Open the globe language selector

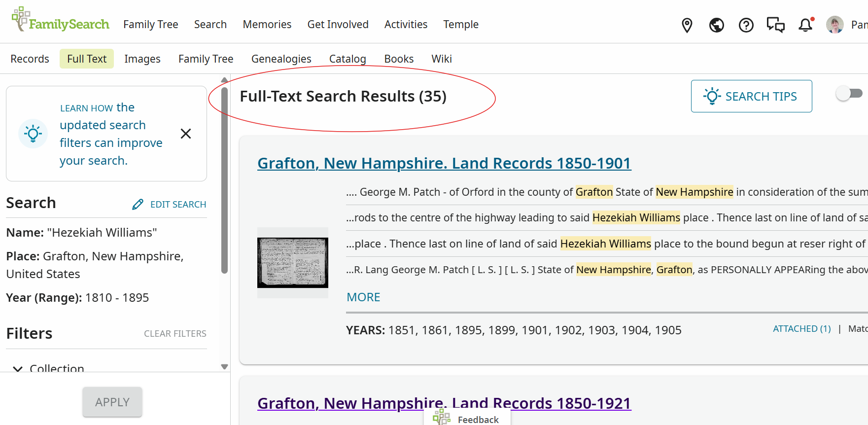716,25
